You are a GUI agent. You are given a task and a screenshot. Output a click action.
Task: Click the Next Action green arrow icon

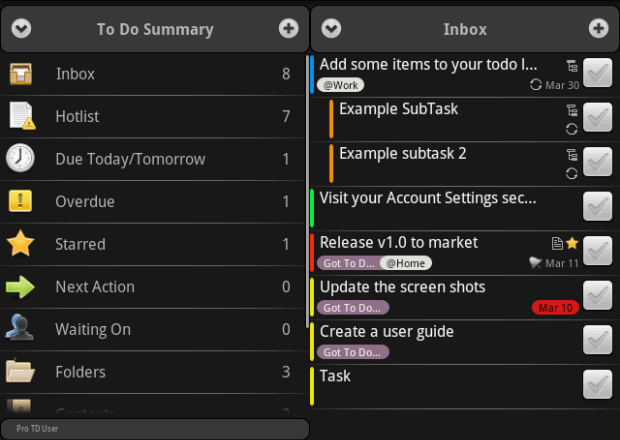coord(20,287)
